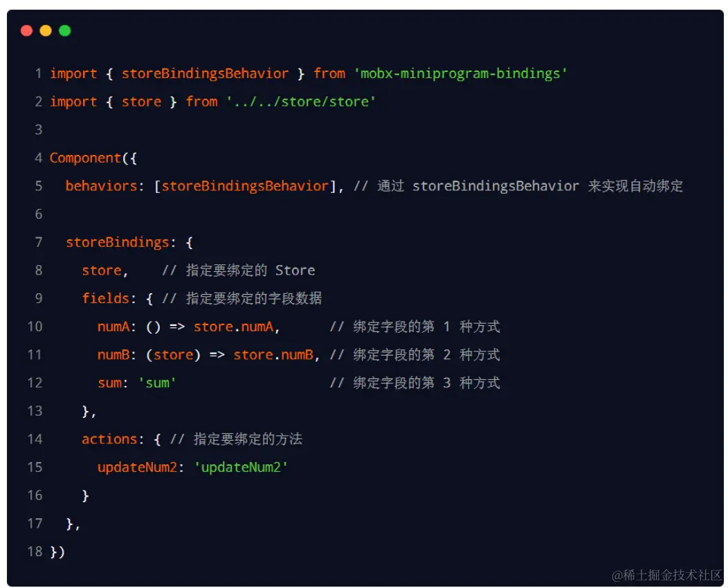Click the 'from' keyword on line 2
The image size is (728, 588).
(x=201, y=102)
